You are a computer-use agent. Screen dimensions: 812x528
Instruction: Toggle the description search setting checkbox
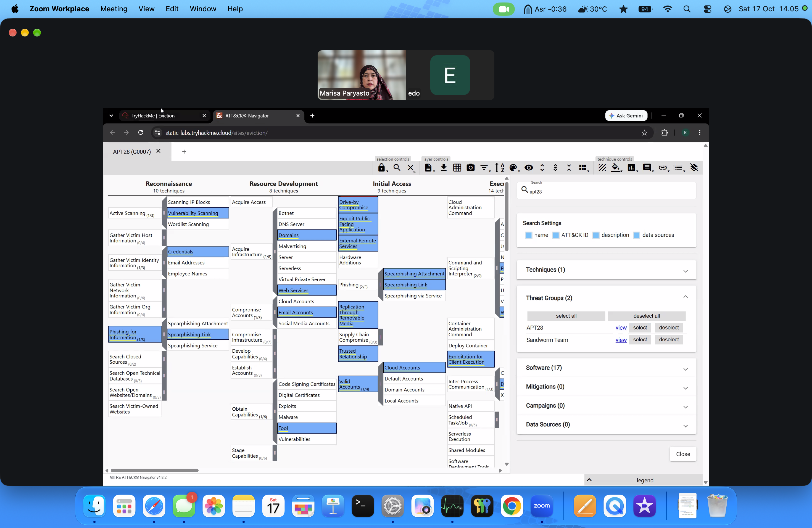[x=596, y=235]
